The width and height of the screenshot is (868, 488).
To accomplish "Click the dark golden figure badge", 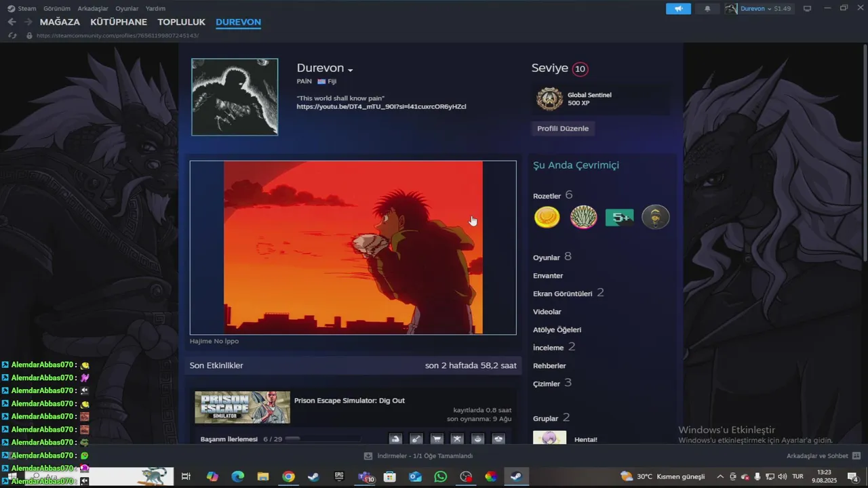I will (x=655, y=217).
